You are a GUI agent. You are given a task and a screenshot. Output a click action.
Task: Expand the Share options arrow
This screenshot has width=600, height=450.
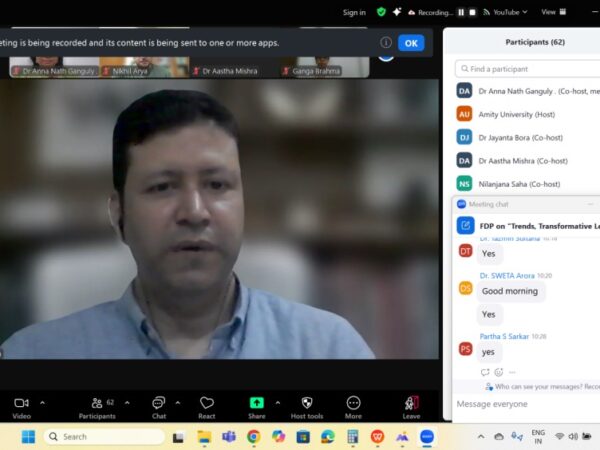pyautogui.click(x=278, y=403)
